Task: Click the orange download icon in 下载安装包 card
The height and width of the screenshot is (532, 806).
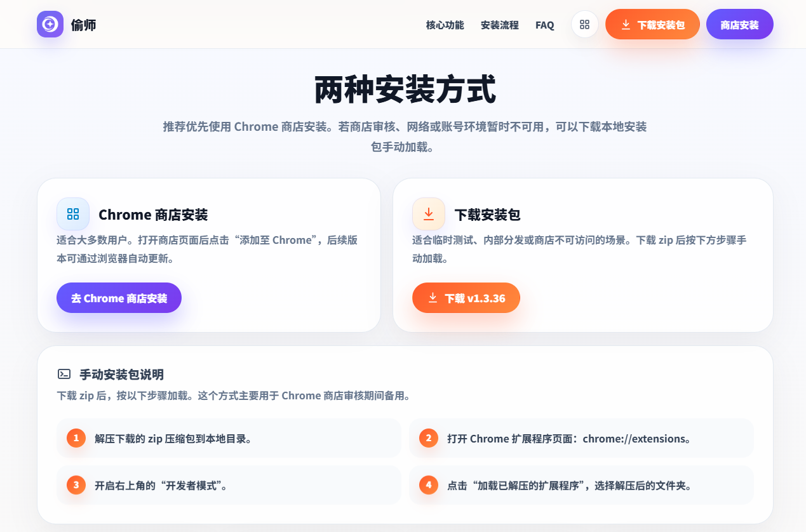Action: tap(429, 214)
